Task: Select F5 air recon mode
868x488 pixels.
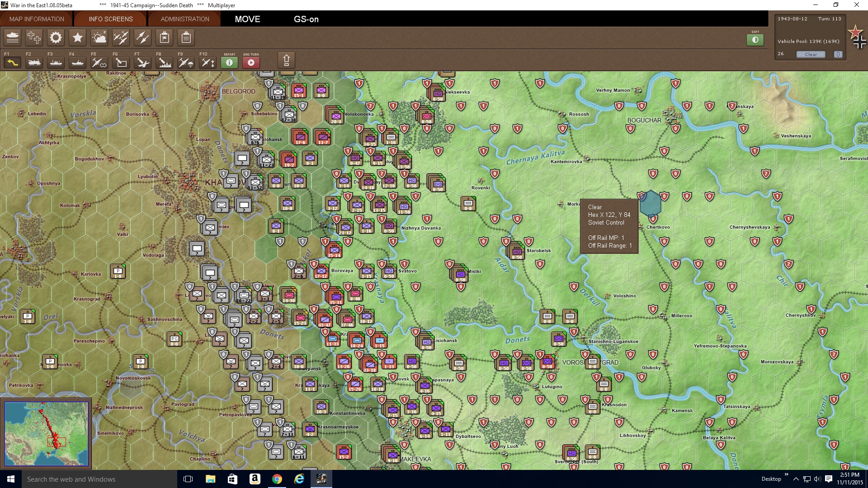Action: 99,62
